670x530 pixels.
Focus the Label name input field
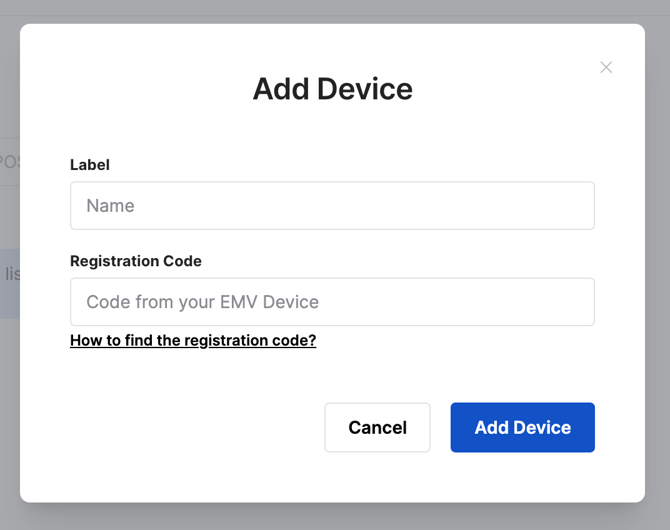tap(332, 206)
